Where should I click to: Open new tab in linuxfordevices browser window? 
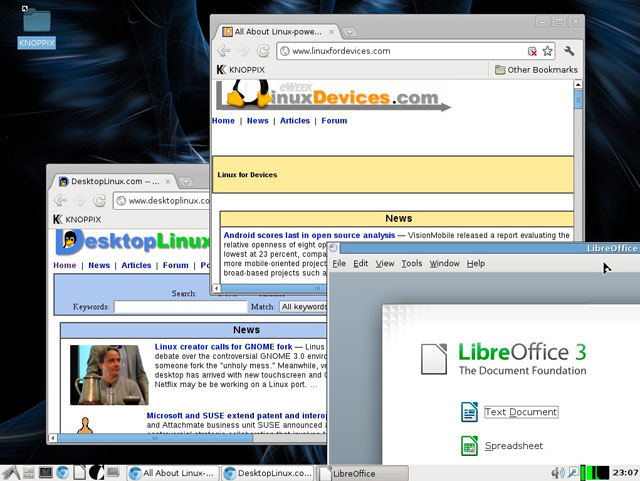tap(349, 32)
